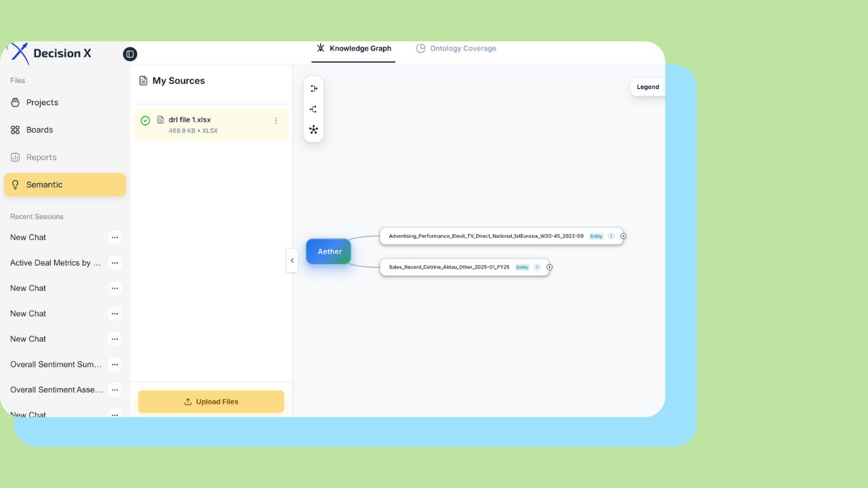Toggle the sidebar panel using the dark circle icon
The width and height of the screenshot is (868, 488).
click(130, 54)
